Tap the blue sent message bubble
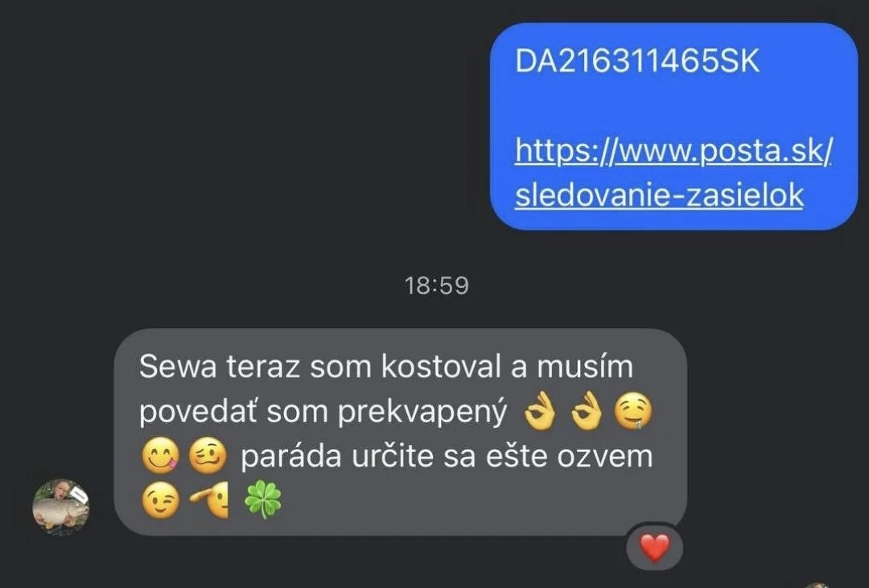Viewport: 869px width, 588px height. tap(674, 126)
